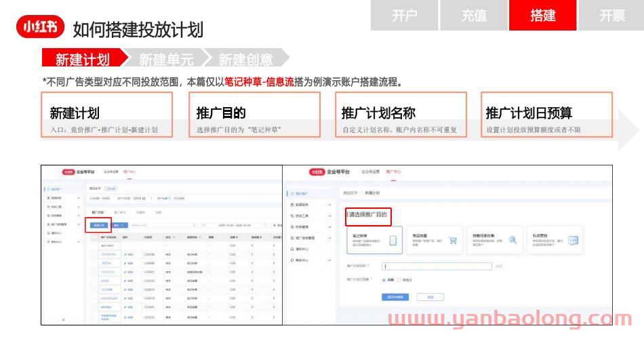Click 推广资质管理 icon in right sidebar

[292, 238]
